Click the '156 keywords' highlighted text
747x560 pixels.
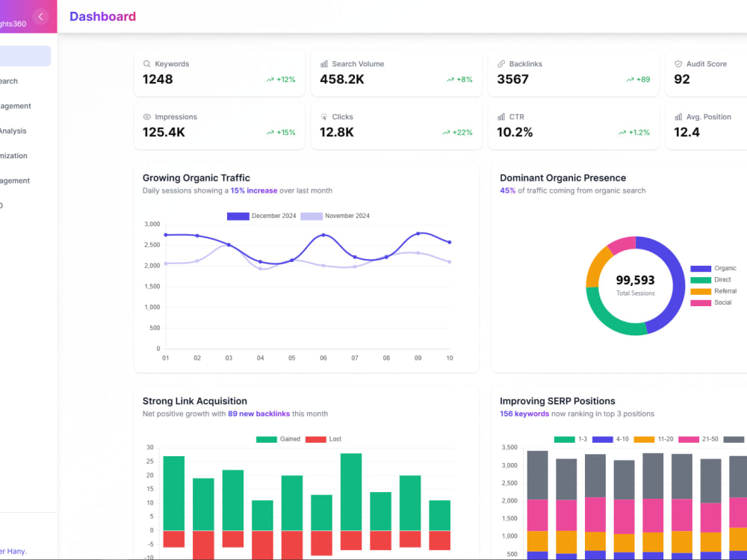pyautogui.click(x=524, y=414)
